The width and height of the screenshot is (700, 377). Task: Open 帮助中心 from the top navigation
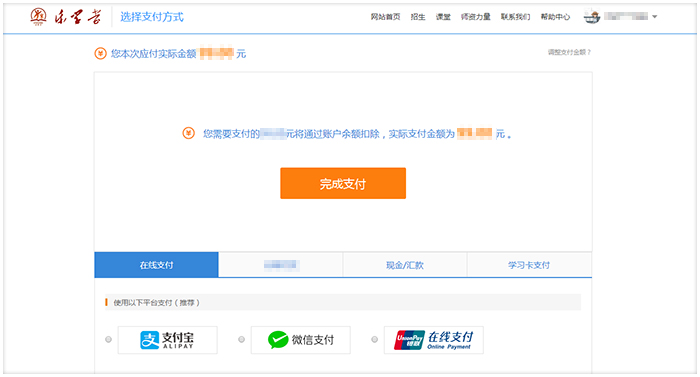point(555,17)
